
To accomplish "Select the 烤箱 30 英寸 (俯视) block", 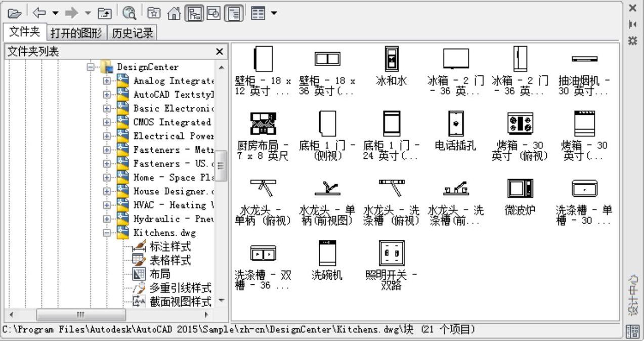I will [x=520, y=136].
